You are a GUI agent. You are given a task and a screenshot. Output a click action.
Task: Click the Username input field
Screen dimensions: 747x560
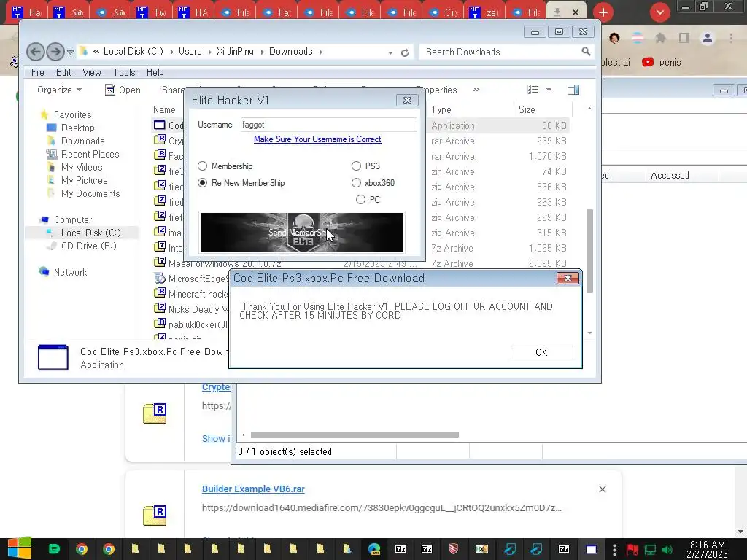329,125
